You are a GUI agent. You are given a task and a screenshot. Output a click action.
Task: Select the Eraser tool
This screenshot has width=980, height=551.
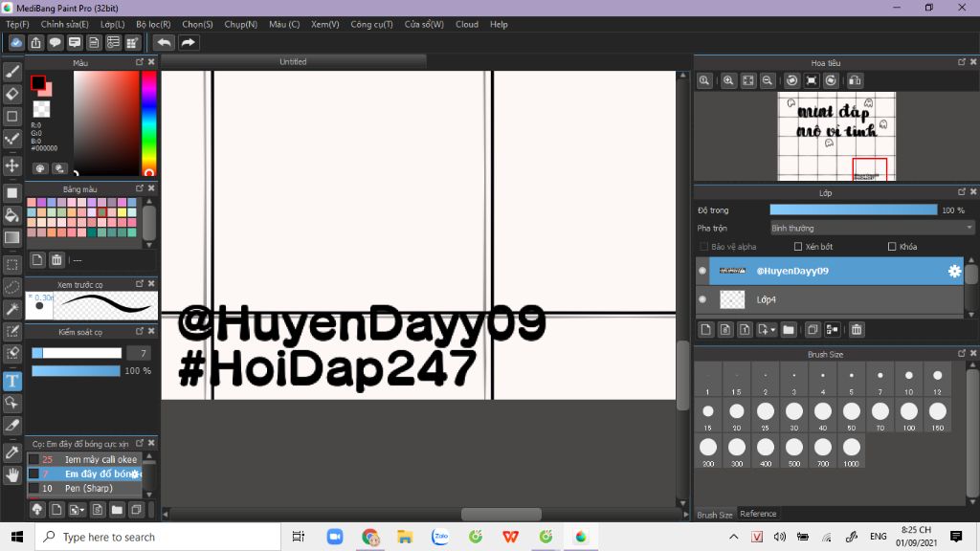pos(12,95)
